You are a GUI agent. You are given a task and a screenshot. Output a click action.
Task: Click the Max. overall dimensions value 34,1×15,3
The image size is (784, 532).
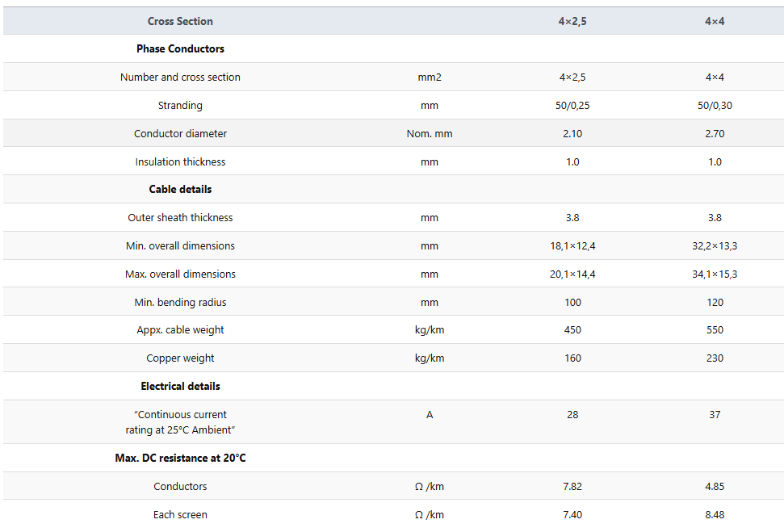click(x=715, y=274)
